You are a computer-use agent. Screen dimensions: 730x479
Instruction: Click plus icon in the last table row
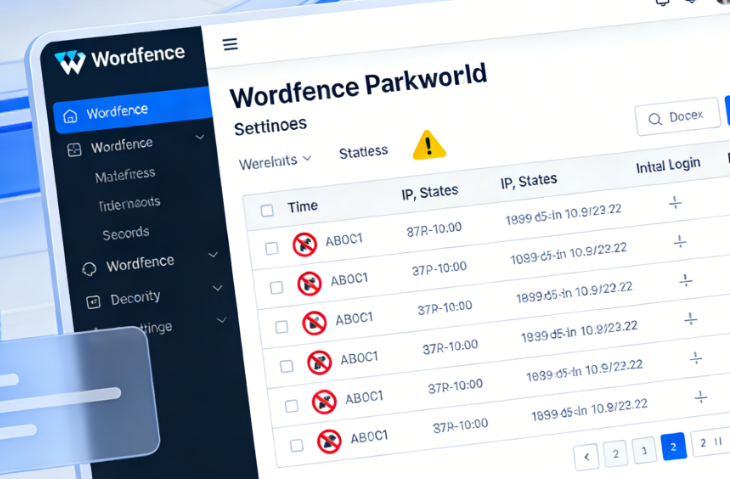[x=701, y=397]
